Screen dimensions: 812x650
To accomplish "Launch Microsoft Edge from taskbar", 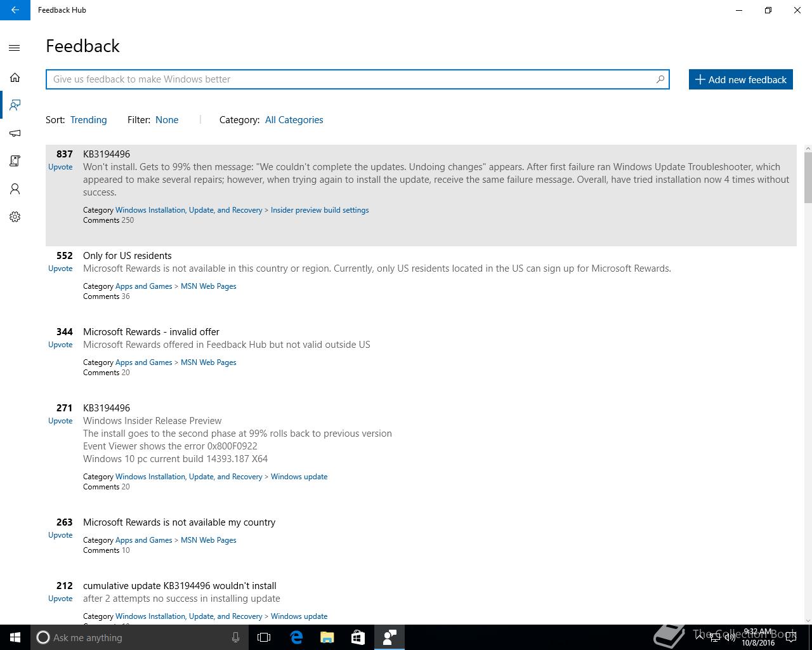I will tap(296, 637).
